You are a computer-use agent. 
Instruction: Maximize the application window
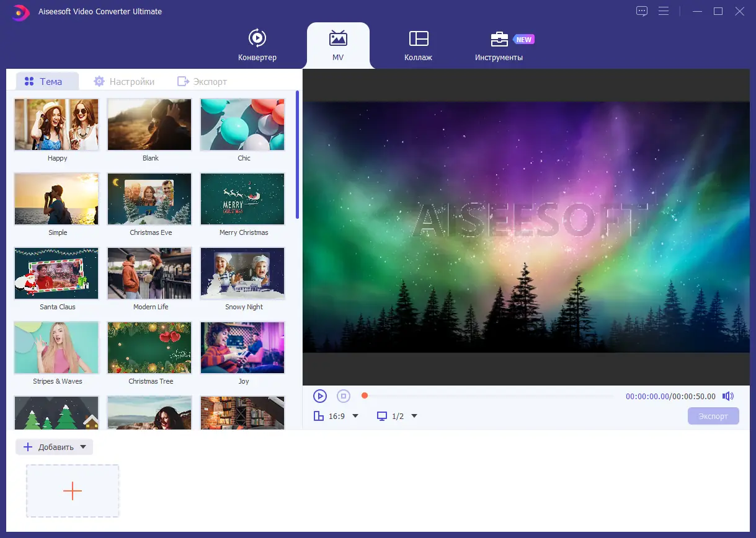click(x=718, y=11)
